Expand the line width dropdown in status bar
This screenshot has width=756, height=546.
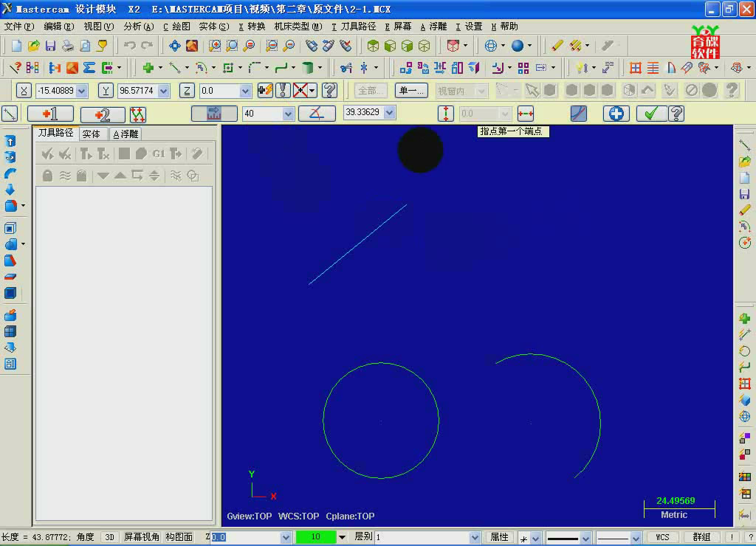tap(585, 537)
